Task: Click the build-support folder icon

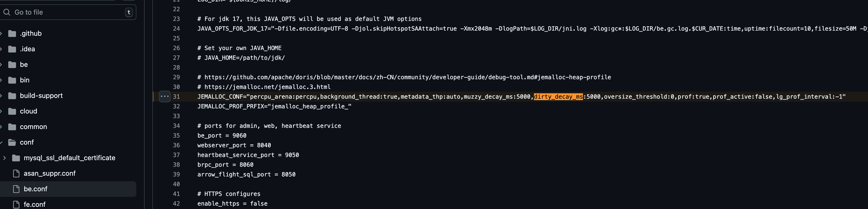Action: click(12, 96)
